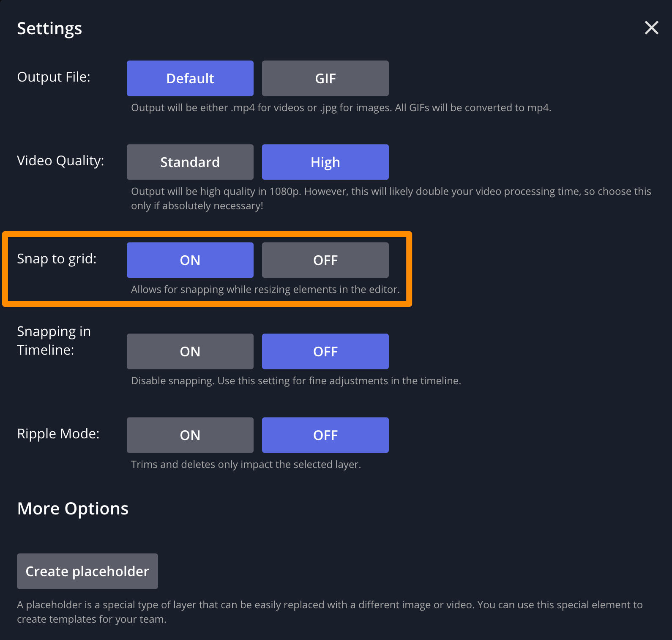This screenshot has width=672, height=640.
Task: Click the More Options heading
Action: click(x=73, y=509)
